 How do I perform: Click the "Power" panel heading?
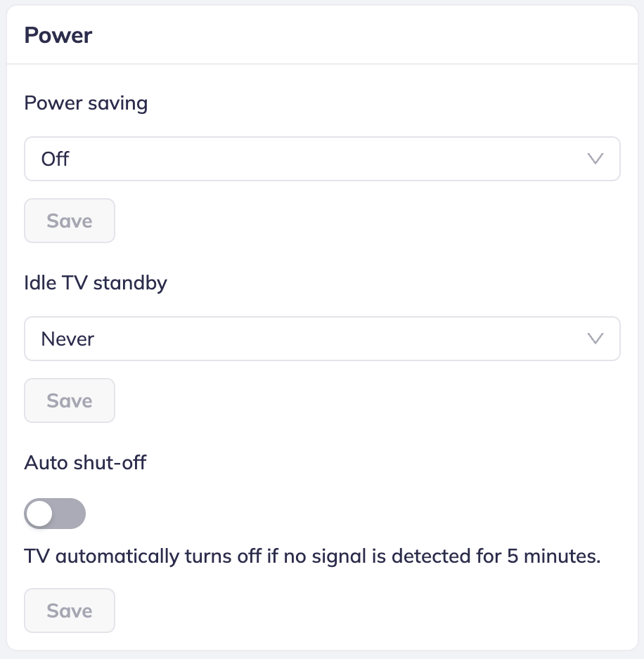[58, 35]
